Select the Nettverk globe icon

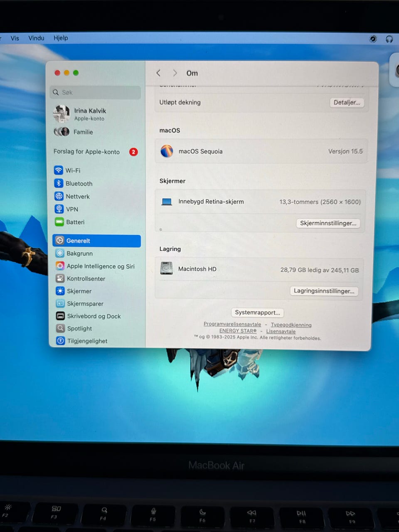(x=59, y=196)
